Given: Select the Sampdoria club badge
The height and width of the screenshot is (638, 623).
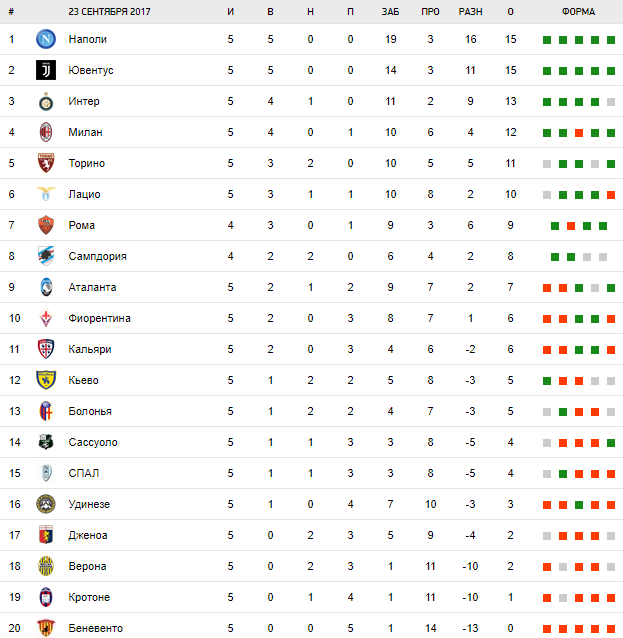Looking at the screenshot, I should (x=45, y=256).
